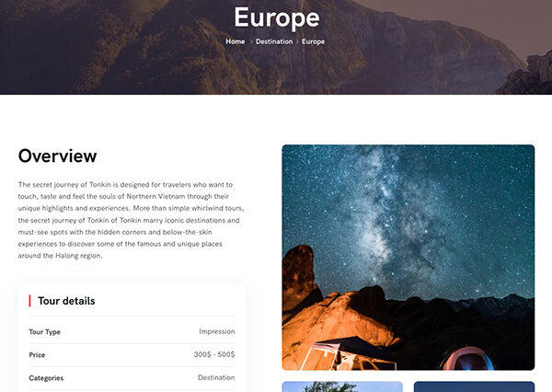Click the red bar beside Tour details
552x392 pixels.
pos(30,301)
